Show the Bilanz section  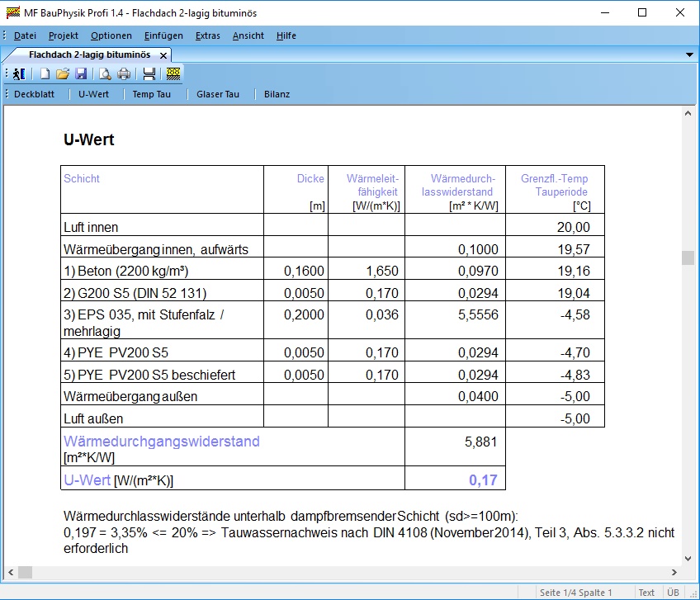click(277, 94)
